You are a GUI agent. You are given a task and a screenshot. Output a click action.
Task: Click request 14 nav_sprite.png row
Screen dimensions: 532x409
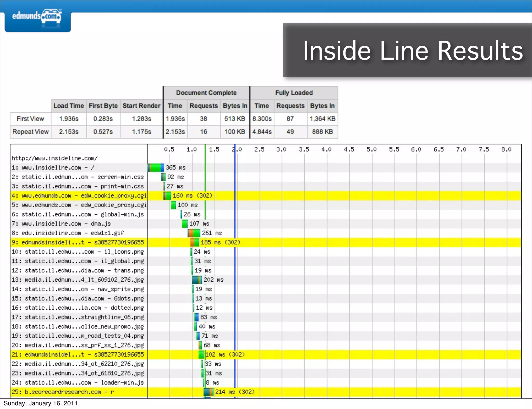click(x=265, y=289)
